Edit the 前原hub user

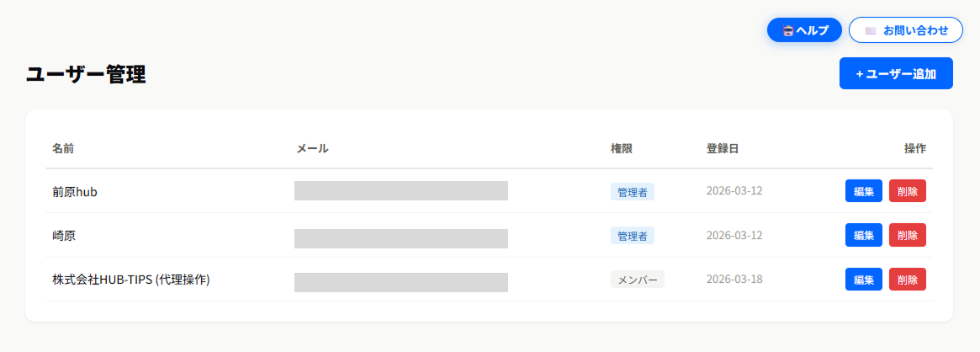pyautogui.click(x=864, y=191)
